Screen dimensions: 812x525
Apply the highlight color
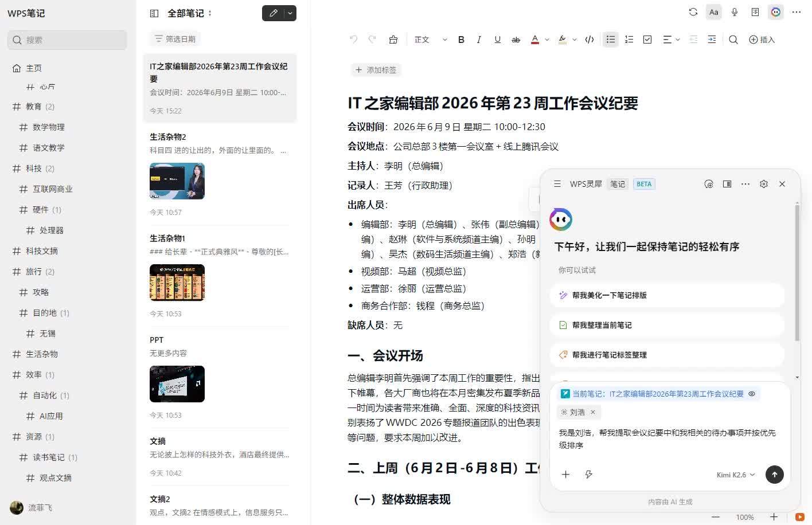point(563,40)
